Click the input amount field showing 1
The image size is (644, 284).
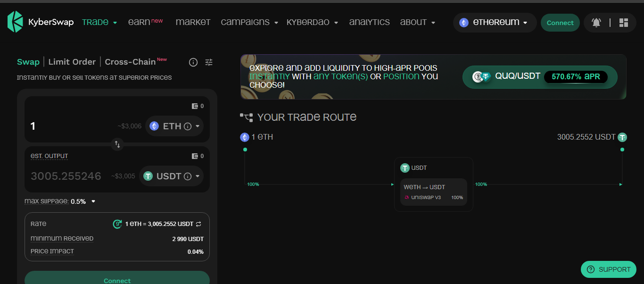(71, 126)
